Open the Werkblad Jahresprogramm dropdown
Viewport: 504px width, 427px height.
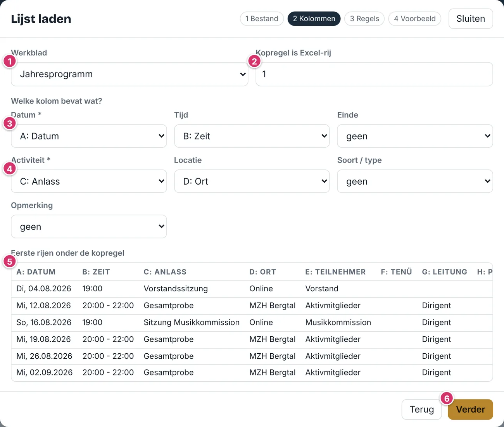tap(129, 74)
